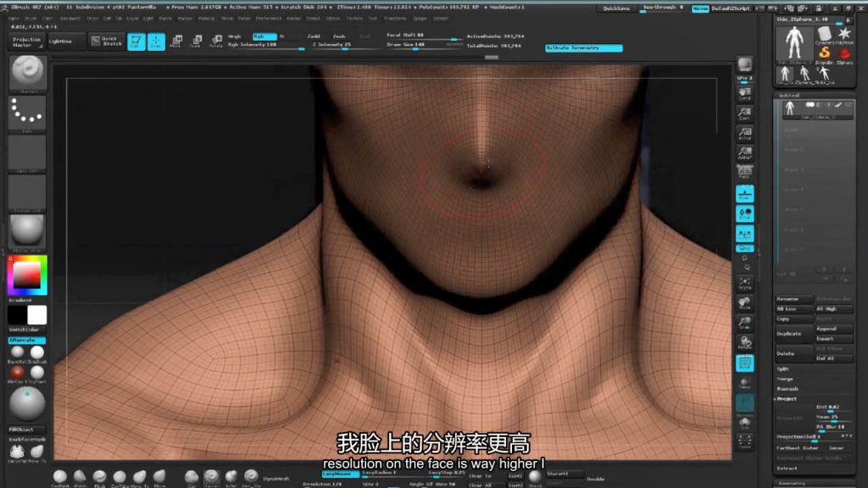
Task: Click the Move view icon in right shelf
Action: pyautogui.click(x=744, y=303)
